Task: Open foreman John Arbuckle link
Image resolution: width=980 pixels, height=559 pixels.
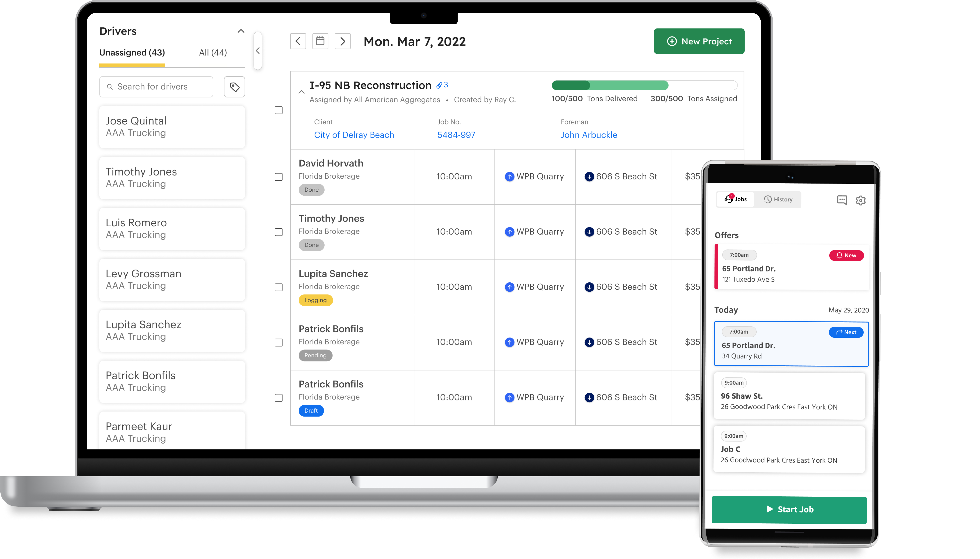Action: coord(589,135)
